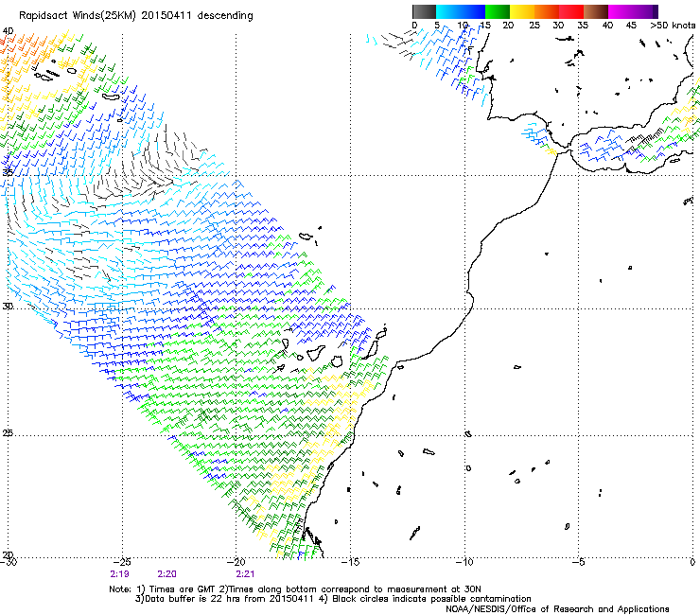Click the longitude label '-10'
The width and height of the screenshot is (700, 615).
pyautogui.click(x=464, y=562)
